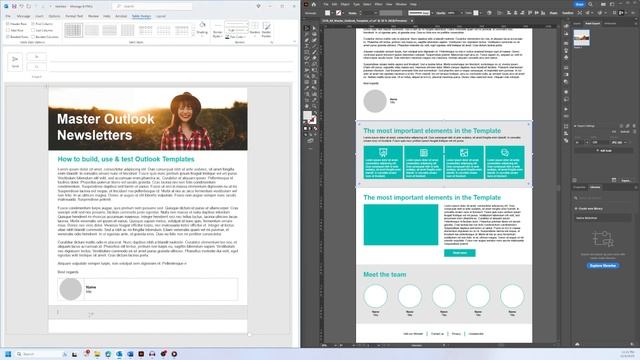Toggle the Banded Columns checkbox
640x360 pixels.
click(33, 37)
